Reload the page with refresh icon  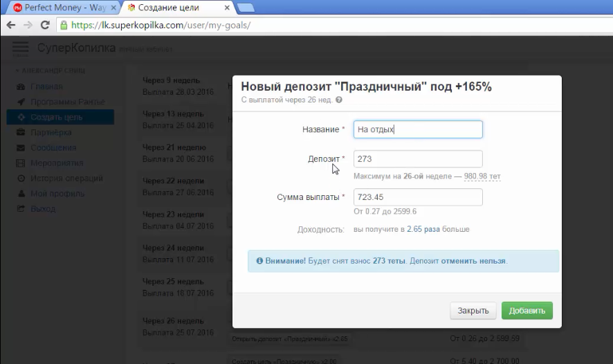[45, 25]
